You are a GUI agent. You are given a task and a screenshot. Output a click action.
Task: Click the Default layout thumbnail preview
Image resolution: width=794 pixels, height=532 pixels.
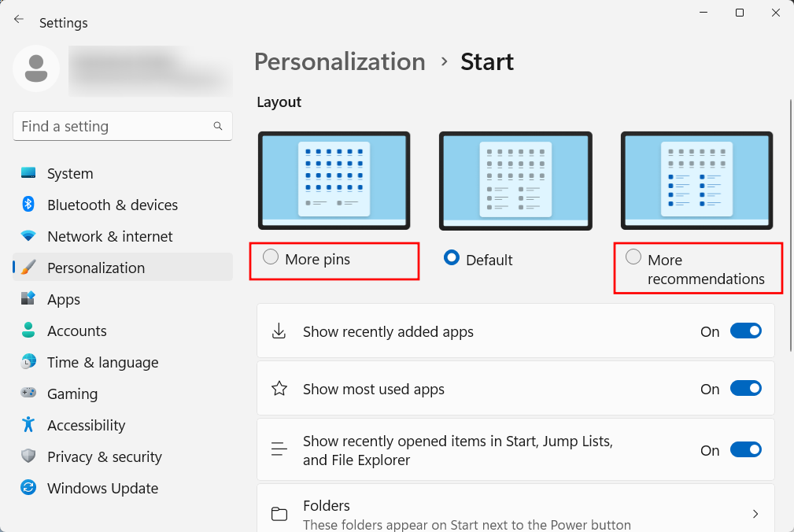(515, 179)
